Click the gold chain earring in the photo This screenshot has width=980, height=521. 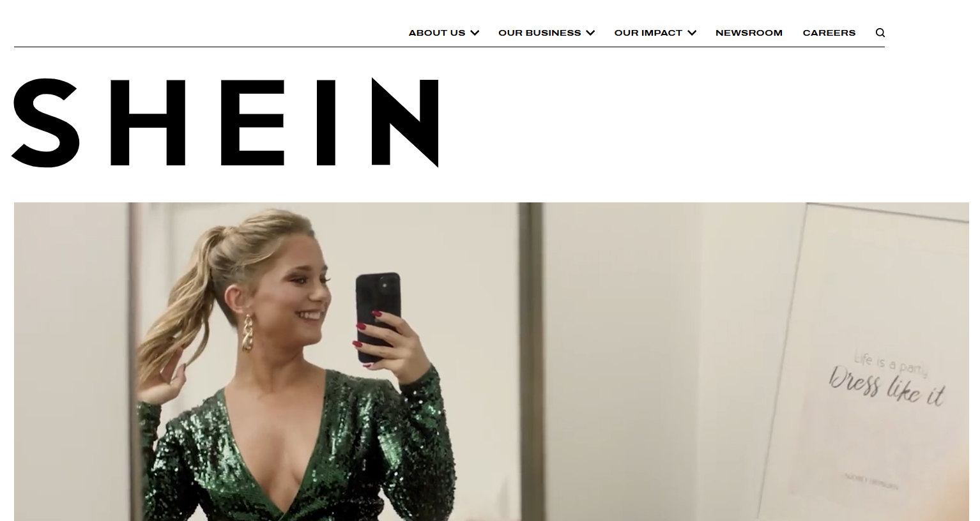click(247, 332)
